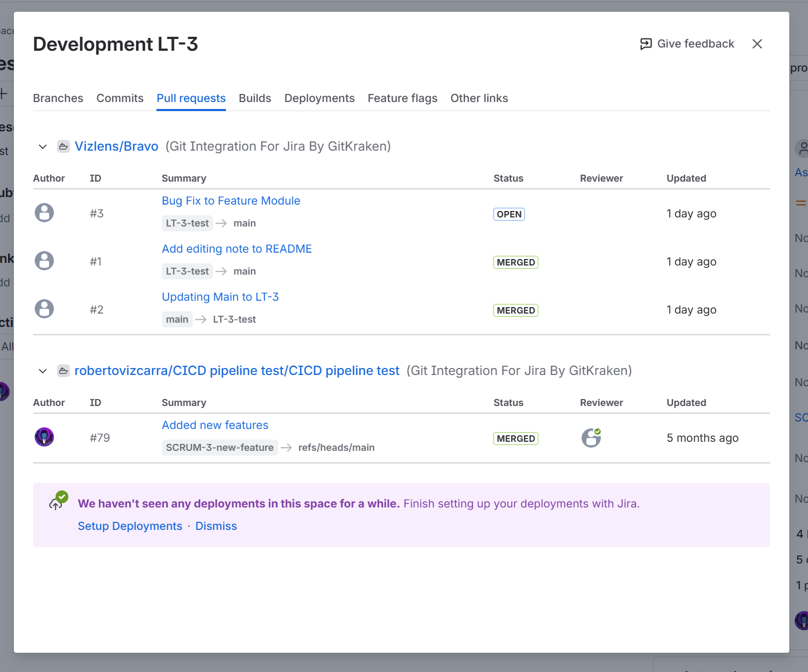Close the Development LT-3 dialog
Viewport: 808px width, 672px height.
point(757,44)
